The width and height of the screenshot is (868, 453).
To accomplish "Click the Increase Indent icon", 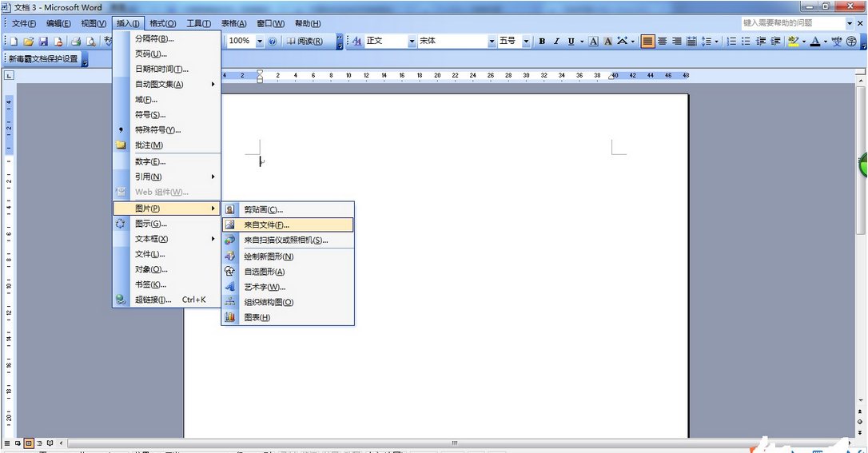I will (x=775, y=42).
